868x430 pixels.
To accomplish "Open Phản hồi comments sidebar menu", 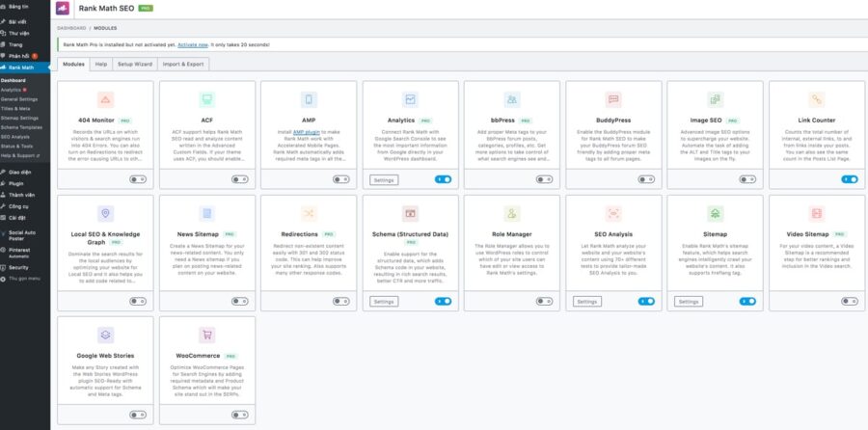I will [25, 56].
